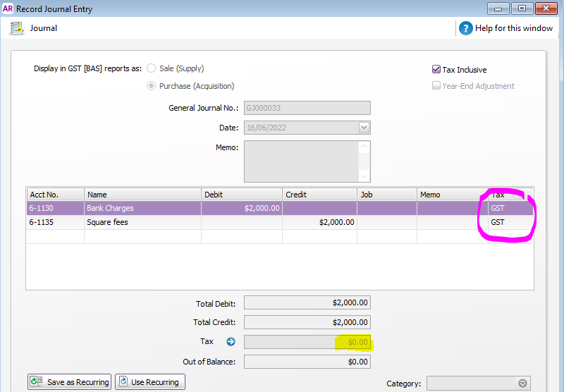Viewport: 564px width, 392px height.
Task: Click the Journal icon in the toolbar
Action: point(17,28)
